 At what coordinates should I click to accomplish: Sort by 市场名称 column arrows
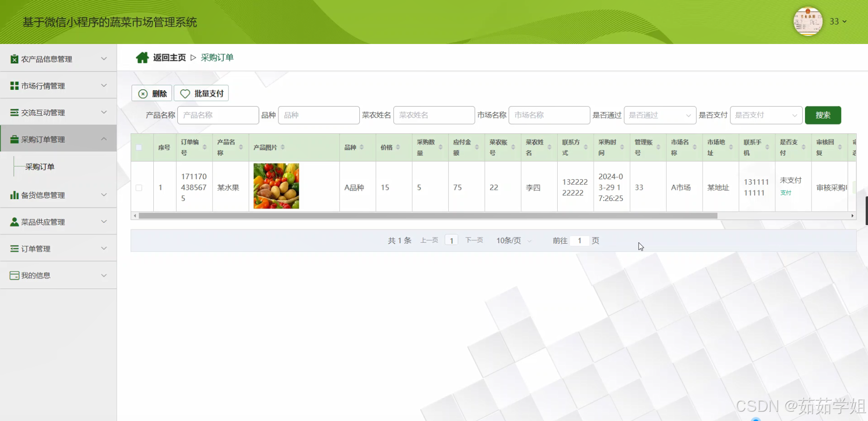(695, 147)
